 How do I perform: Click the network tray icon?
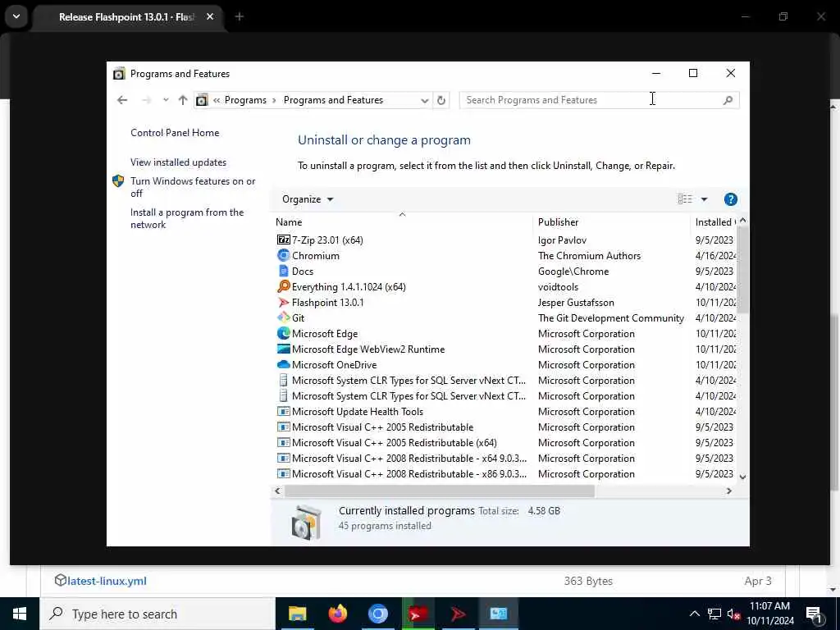[714, 614]
